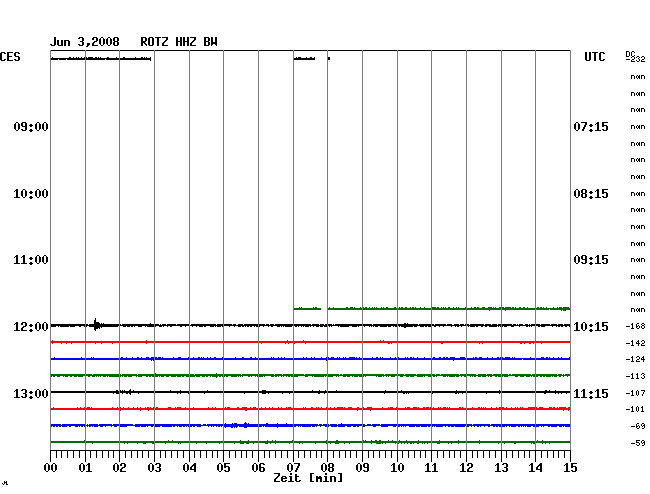The height and width of the screenshot is (494, 650).
Task: Click the '13:00' local time label
Action: (x=31, y=393)
